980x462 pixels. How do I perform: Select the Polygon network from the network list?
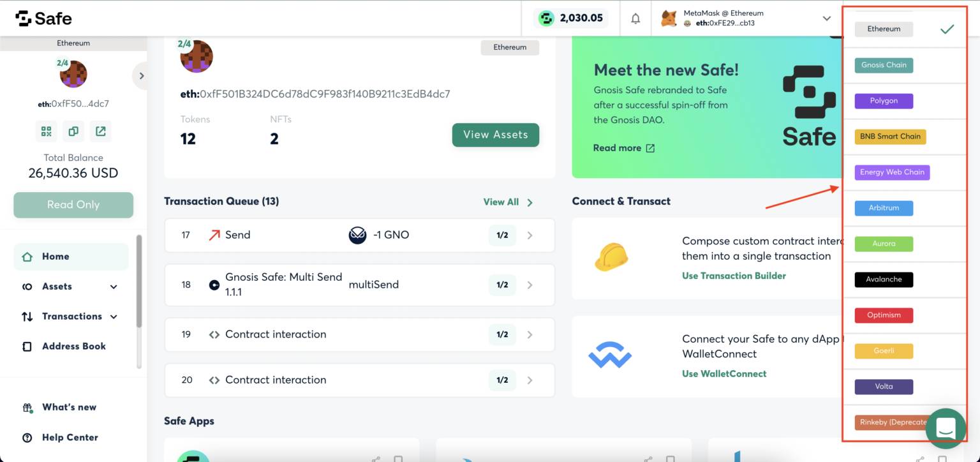884,101
